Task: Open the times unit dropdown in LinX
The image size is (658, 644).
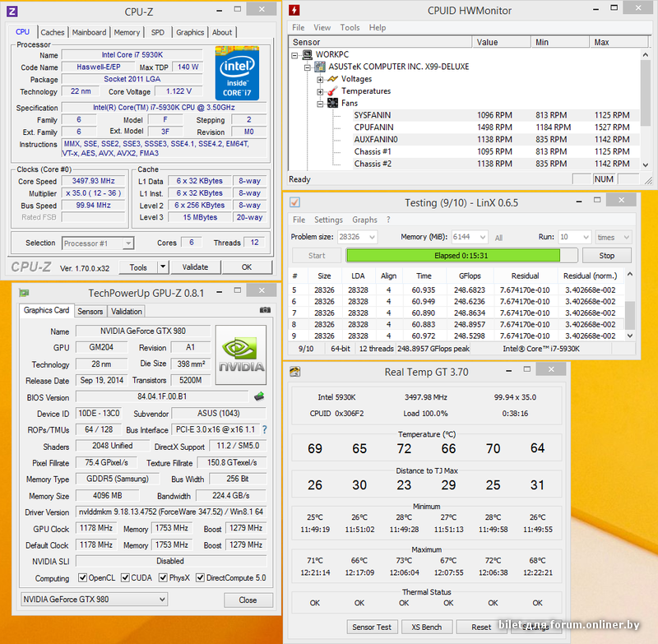Action: pyautogui.click(x=627, y=237)
